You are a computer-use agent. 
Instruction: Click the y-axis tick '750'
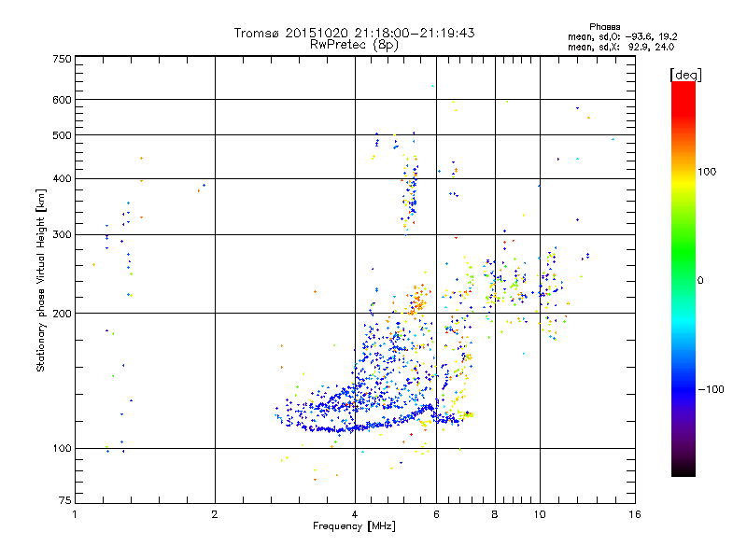point(63,59)
